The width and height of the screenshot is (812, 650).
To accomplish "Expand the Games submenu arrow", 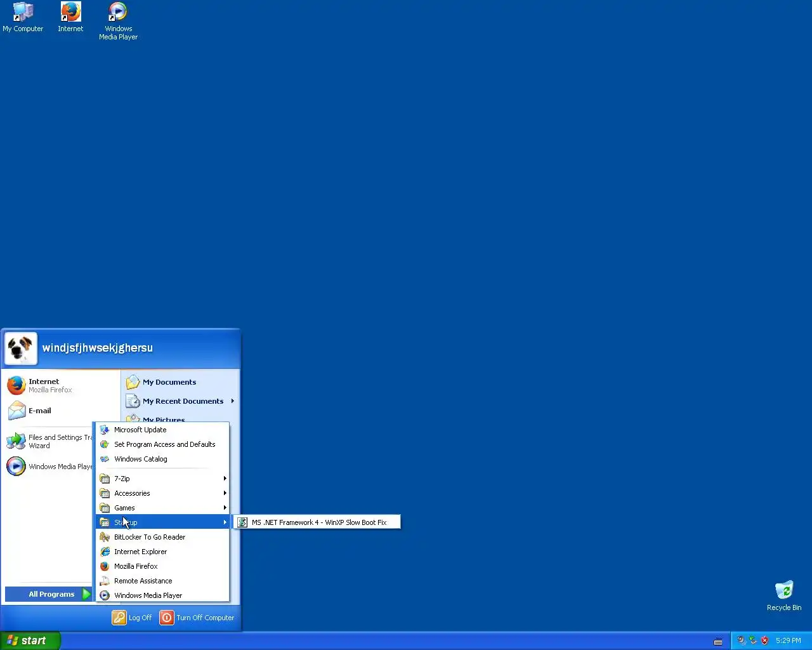I will 225,508.
